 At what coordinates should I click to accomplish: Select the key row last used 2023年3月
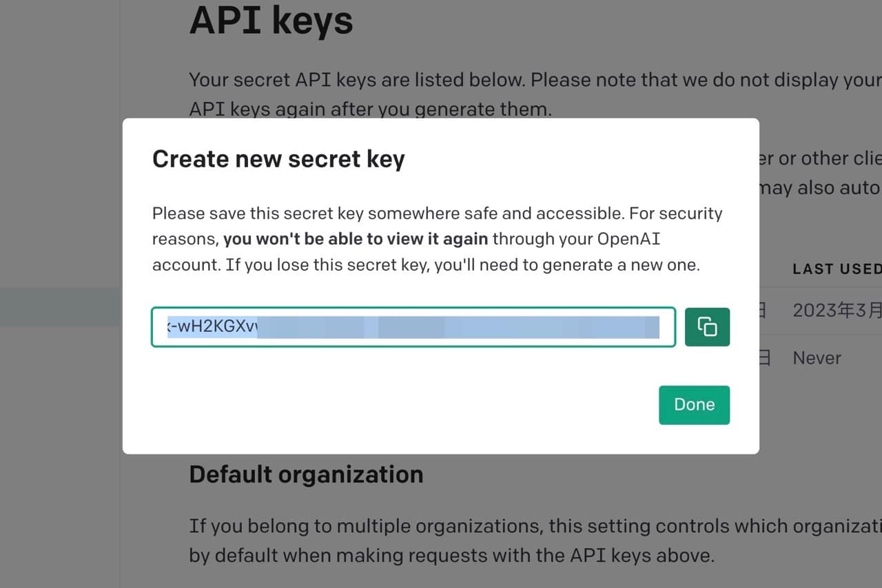[820, 311]
